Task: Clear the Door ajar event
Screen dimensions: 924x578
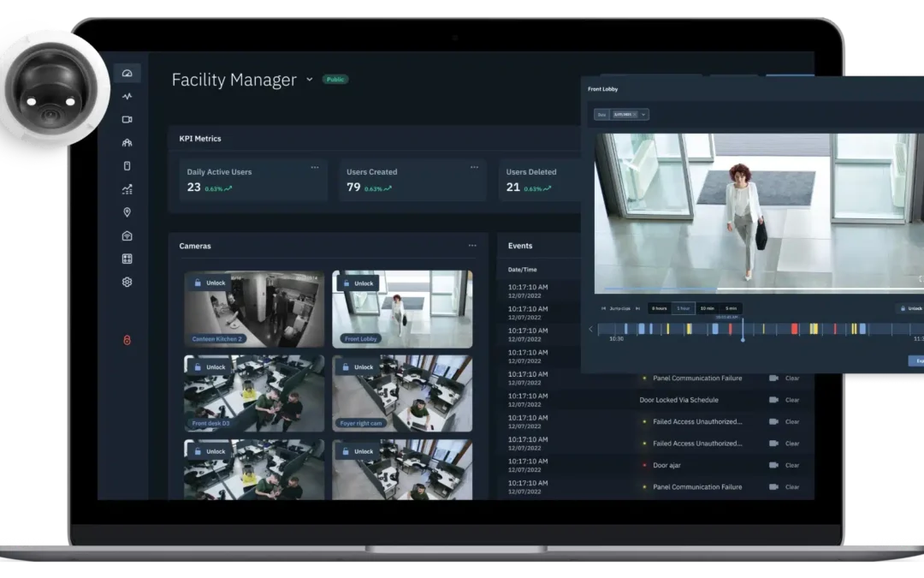Action: pos(792,465)
